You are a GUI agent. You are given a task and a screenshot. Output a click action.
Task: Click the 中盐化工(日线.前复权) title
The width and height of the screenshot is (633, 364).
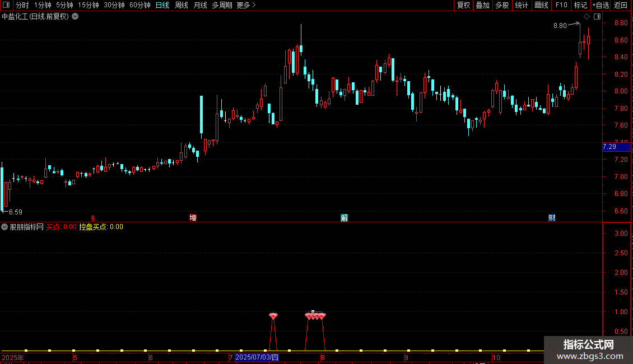[35, 17]
